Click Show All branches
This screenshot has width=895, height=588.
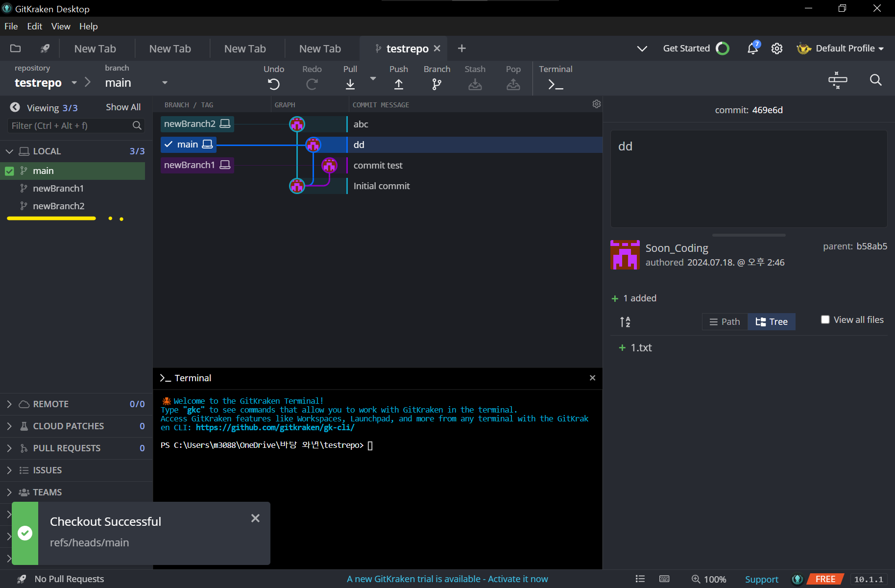click(123, 107)
